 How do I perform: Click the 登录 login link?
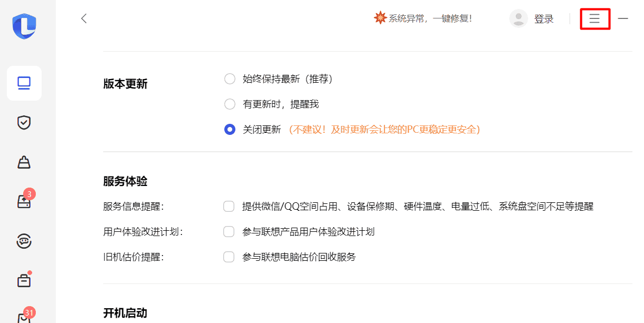point(544,19)
